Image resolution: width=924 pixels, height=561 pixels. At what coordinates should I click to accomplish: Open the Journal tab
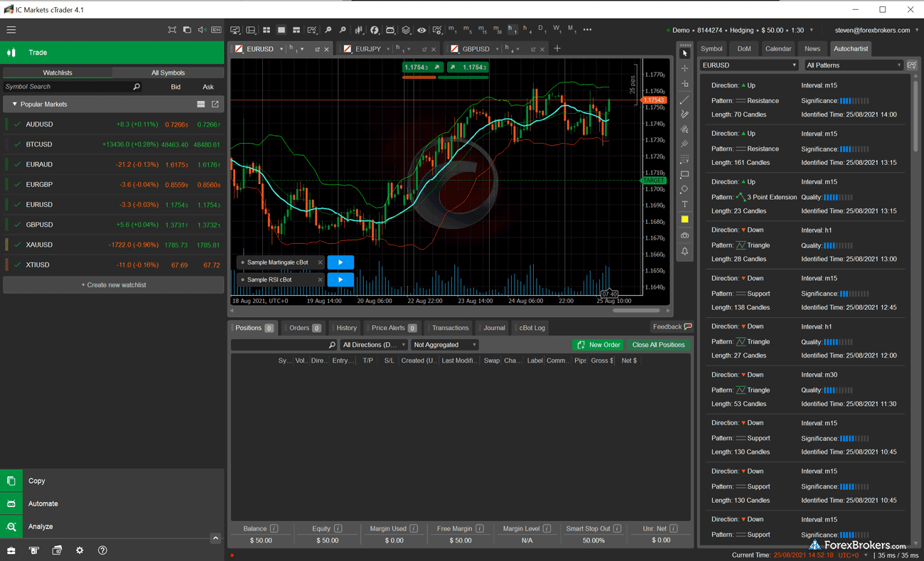coord(493,328)
